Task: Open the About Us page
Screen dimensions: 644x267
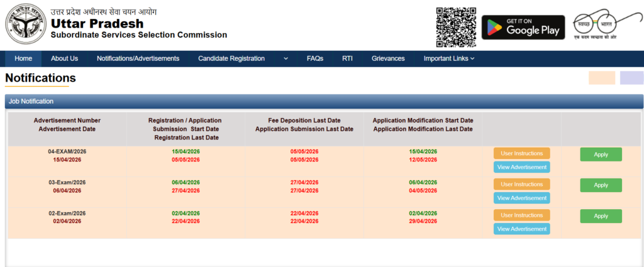Action: coord(64,58)
